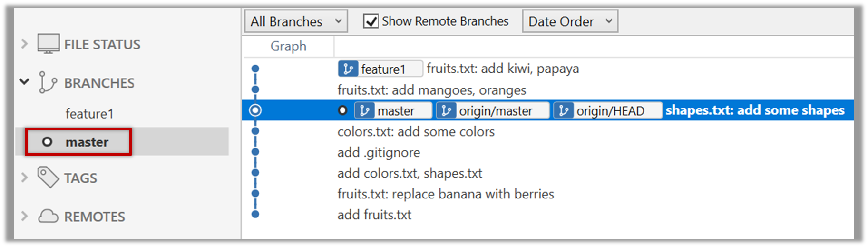
Task: Click the master branch label icon in graph
Action: point(364,110)
